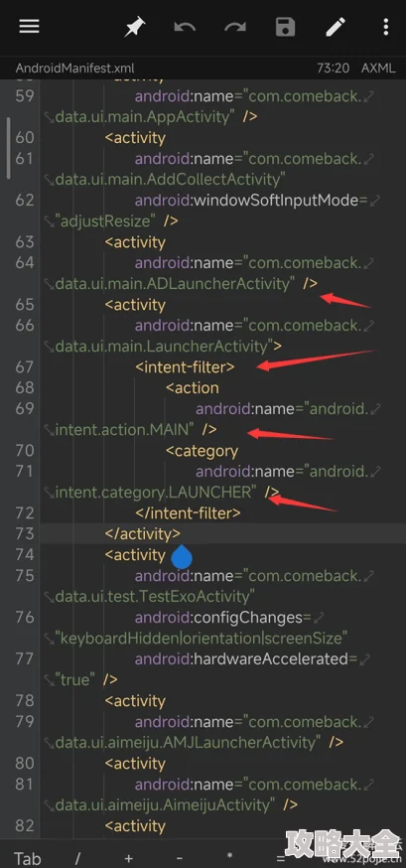Tap the blue cursor handle teardrop
This screenshot has height=868, width=406.
[182, 557]
